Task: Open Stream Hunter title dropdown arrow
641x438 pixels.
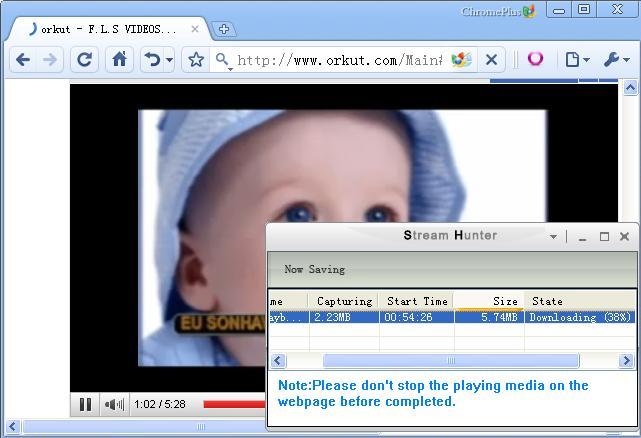Action: click(x=554, y=236)
